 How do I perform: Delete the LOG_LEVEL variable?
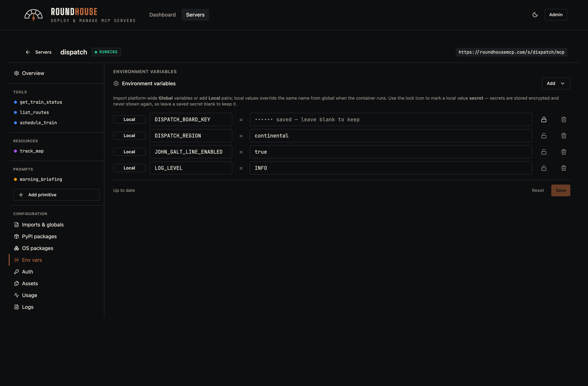pyautogui.click(x=564, y=168)
